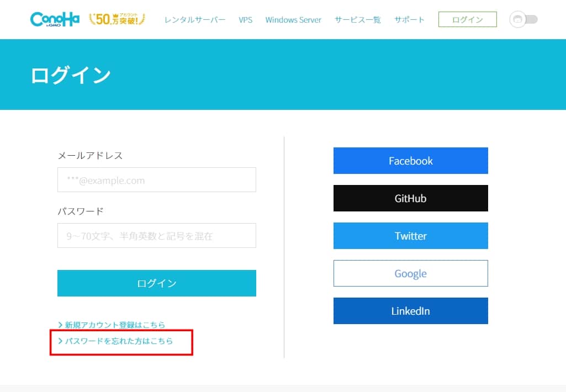Click the ConoHa logo
This screenshot has height=392, width=566.
55,19
